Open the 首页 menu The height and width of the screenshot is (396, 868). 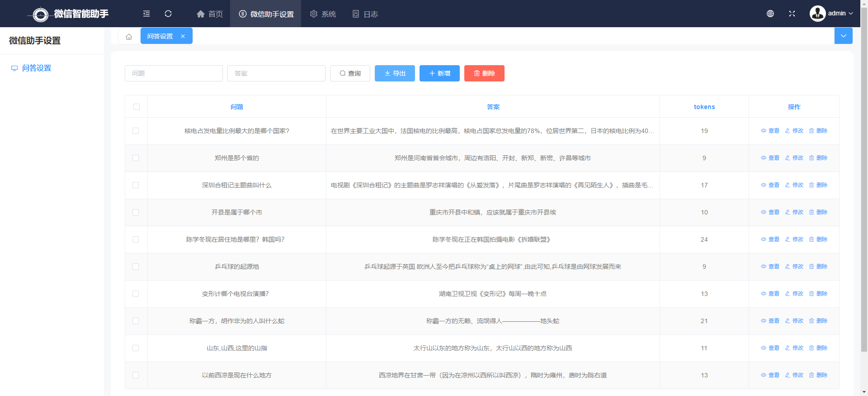tap(210, 14)
